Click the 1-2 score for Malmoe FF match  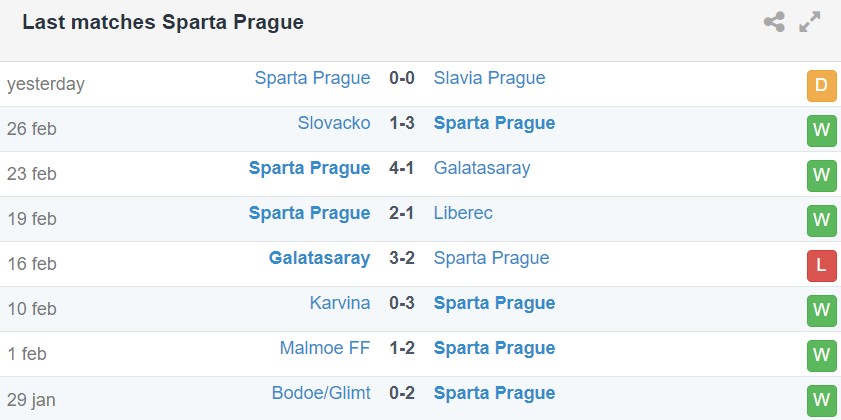402,348
